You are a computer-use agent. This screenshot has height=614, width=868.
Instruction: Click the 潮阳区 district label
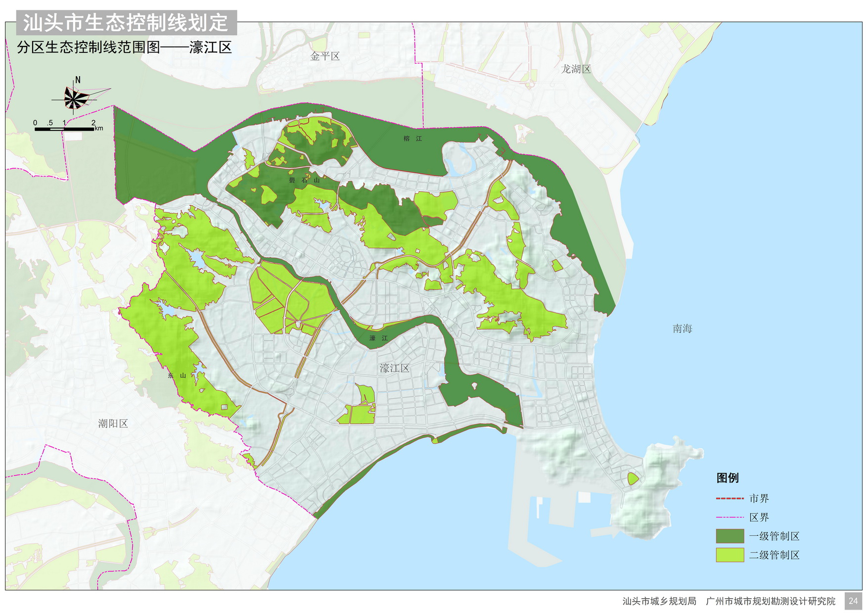click(x=113, y=424)
